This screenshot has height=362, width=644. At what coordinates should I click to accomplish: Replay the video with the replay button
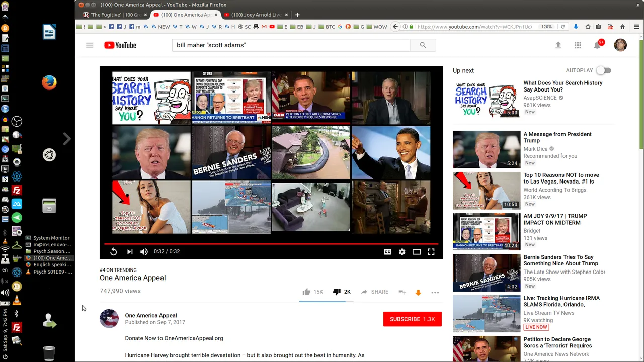[114, 252]
